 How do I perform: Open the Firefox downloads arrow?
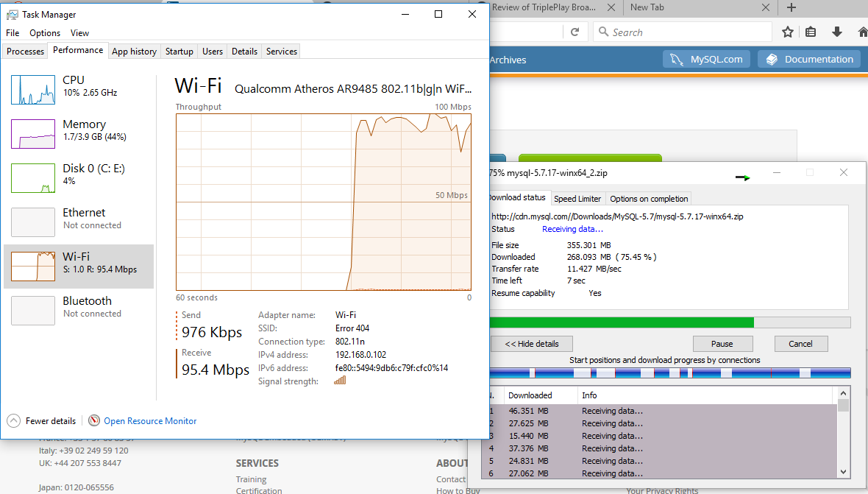(x=836, y=32)
